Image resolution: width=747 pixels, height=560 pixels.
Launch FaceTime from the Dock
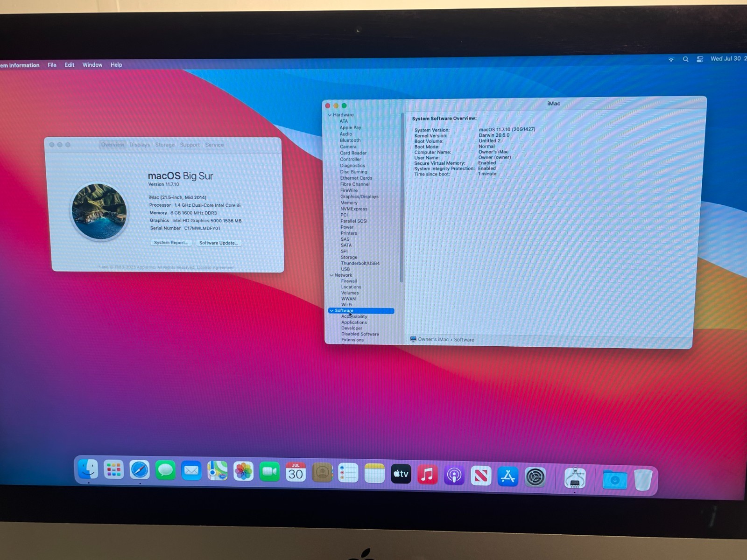coord(269,473)
